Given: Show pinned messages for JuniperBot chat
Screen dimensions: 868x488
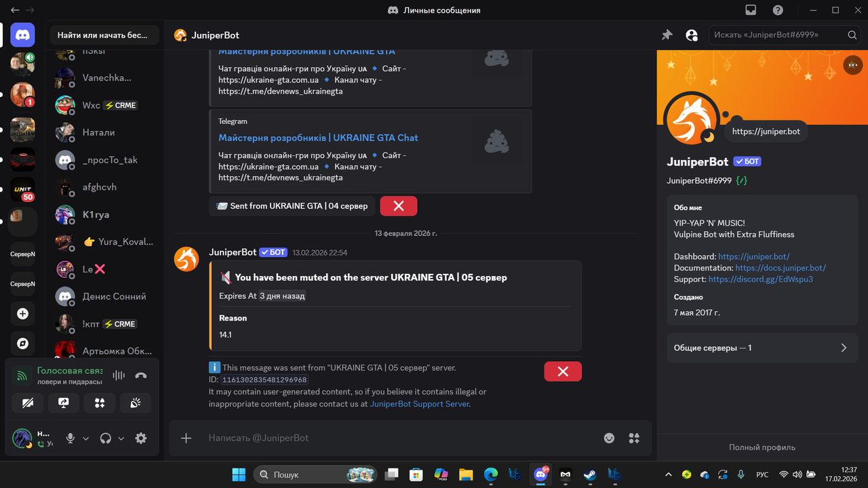Looking at the screenshot, I should click(x=667, y=35).
